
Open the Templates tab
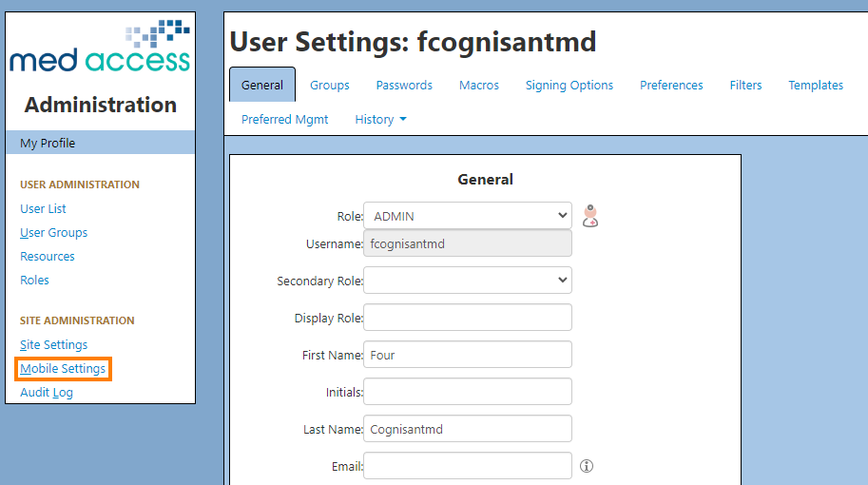click(816, 86)
